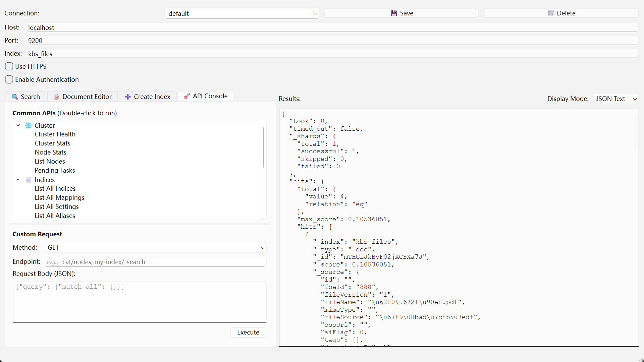Select Cluster Health API entry

55,134
